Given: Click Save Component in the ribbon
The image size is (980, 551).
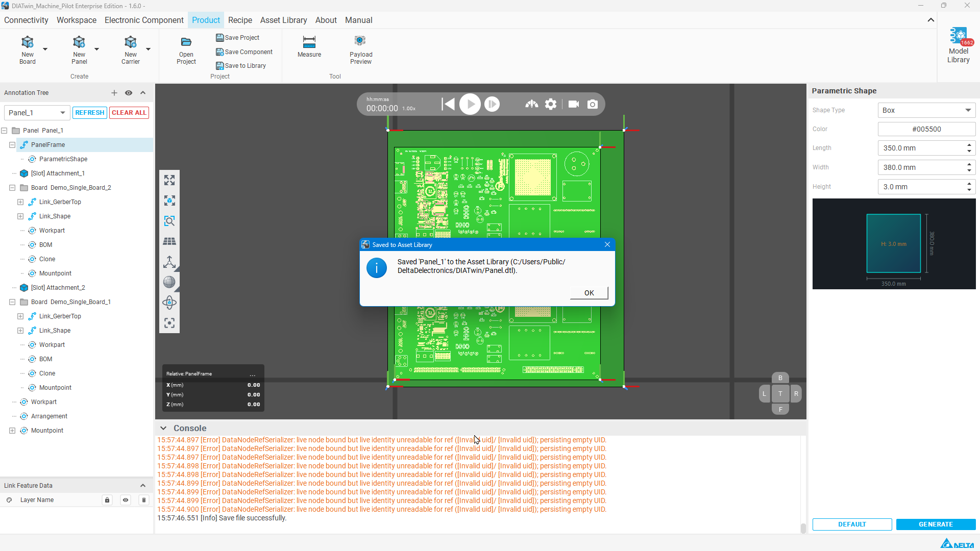Looking at the screenshot, I should pyautogui.click(x=244, y=52).
